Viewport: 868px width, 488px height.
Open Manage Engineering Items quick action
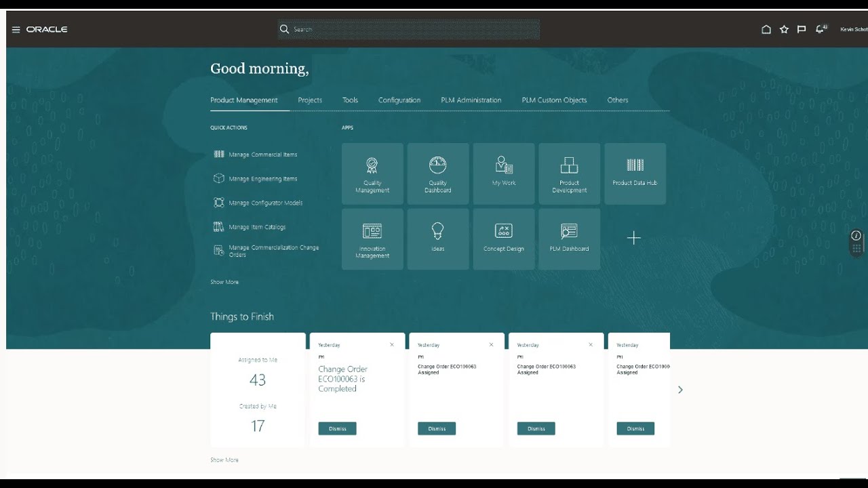[256, 179]
